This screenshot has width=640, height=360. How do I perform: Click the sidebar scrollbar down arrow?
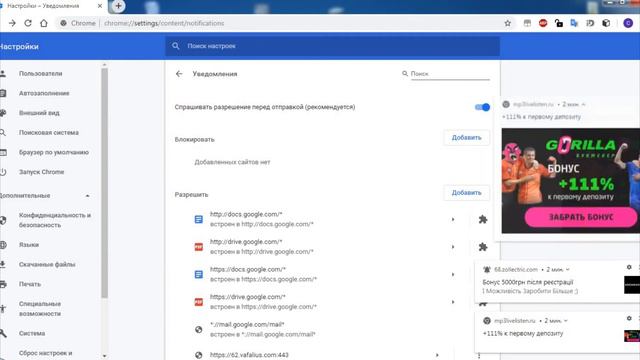[x=104, y=356]
